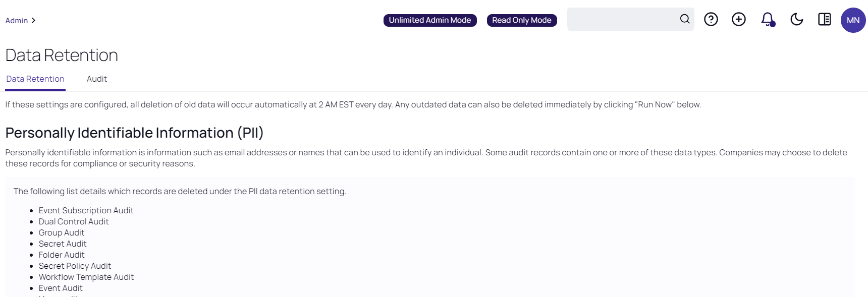Switch to the Audit tab
The width and height of the screenshot is (868, 297).
click(x=96, y=79)
